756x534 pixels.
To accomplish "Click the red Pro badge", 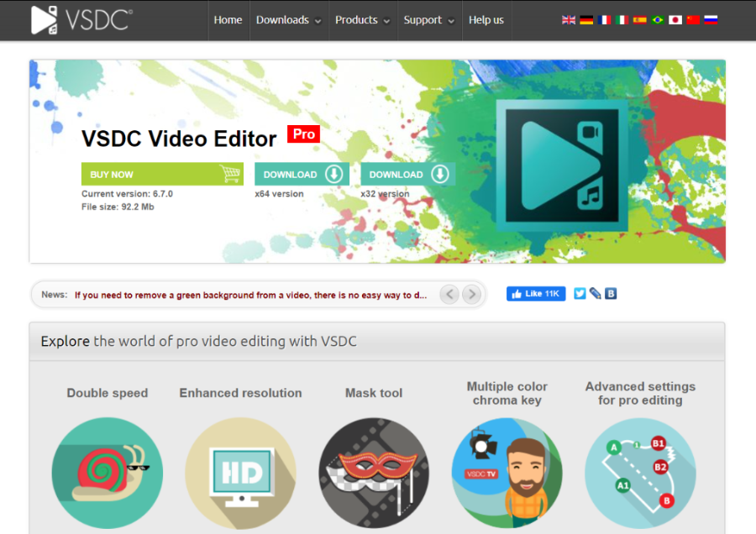I will tap(304, 134).
